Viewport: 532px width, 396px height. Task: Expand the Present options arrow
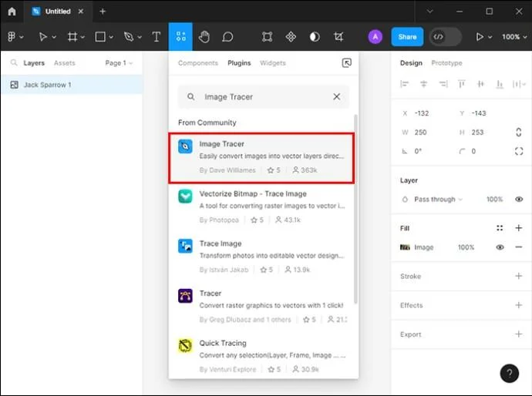pyautogui.click(x=490, y=37)
